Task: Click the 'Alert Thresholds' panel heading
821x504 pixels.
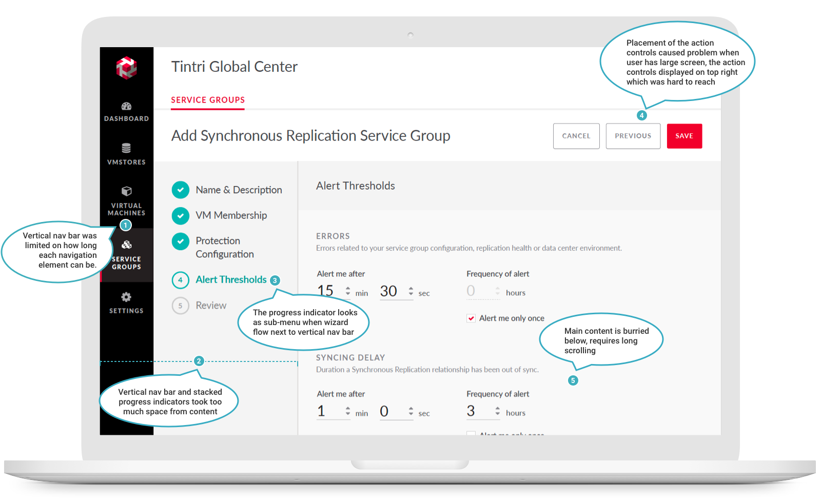Action: coord(356,186)
